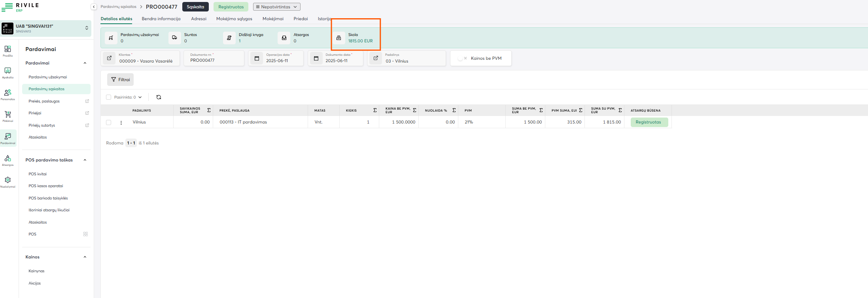Tick the select-all Pasirinkta checkbox
The image size is (868, 298).
[x=109, y=97]
